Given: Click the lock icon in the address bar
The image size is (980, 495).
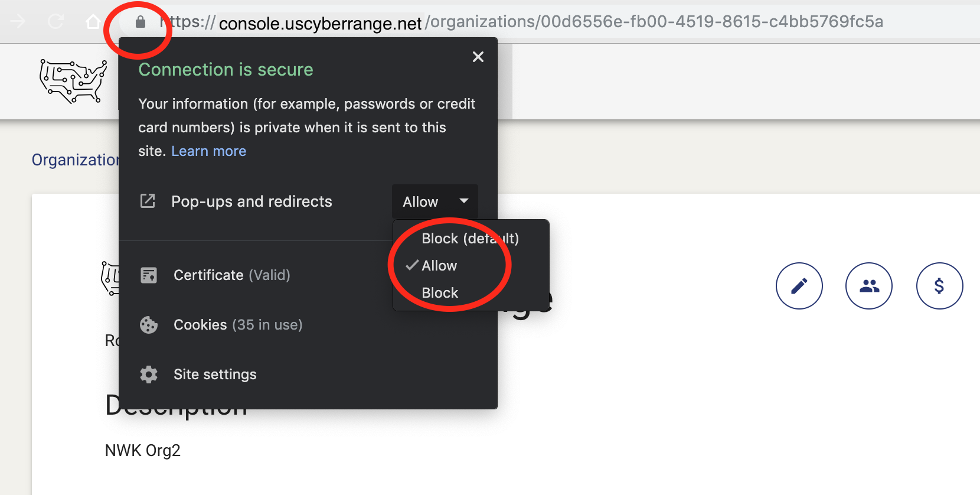Looking at the screenshot, I should pyautogui.click(x=140, y=22).
